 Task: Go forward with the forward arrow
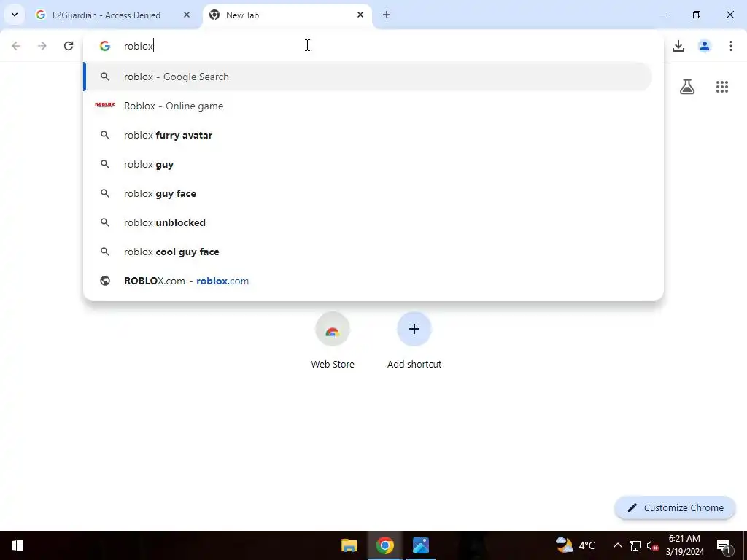tap(42, 46)
